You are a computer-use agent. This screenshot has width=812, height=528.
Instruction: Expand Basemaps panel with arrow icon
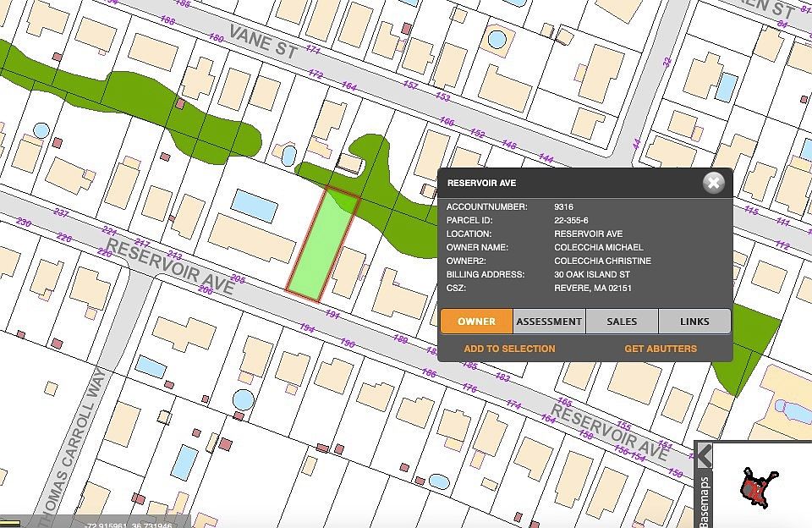point(704,455)
